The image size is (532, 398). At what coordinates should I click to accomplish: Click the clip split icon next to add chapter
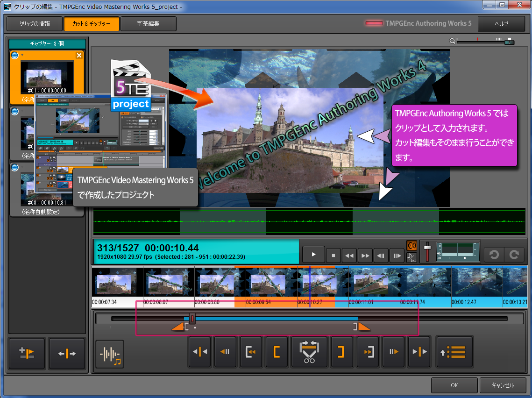coord(67,354)
